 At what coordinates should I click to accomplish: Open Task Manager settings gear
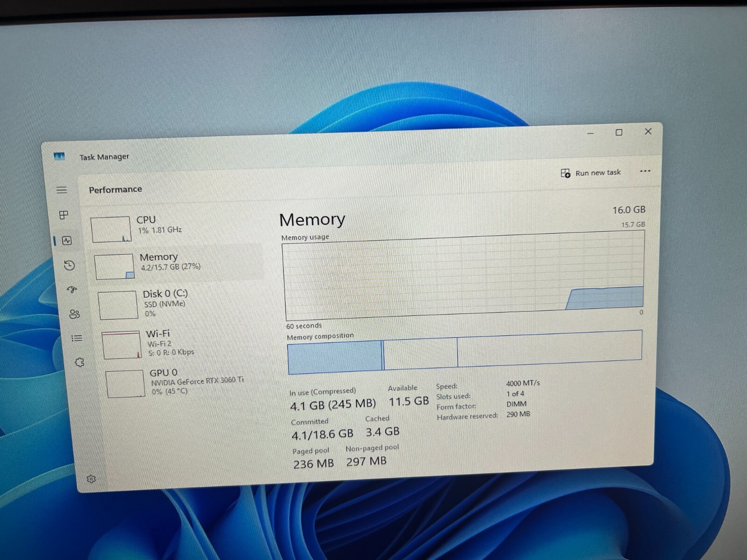click(x=91, y=479)
